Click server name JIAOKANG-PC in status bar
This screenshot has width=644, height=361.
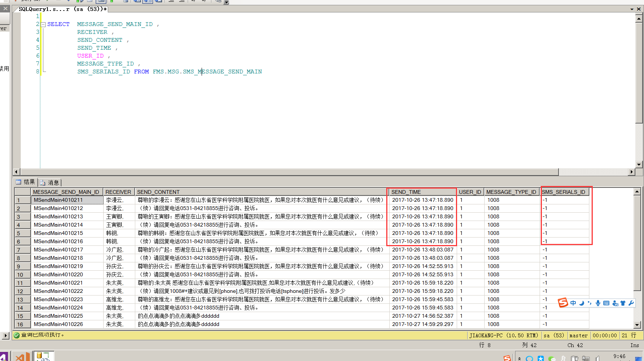pos(504,335)
